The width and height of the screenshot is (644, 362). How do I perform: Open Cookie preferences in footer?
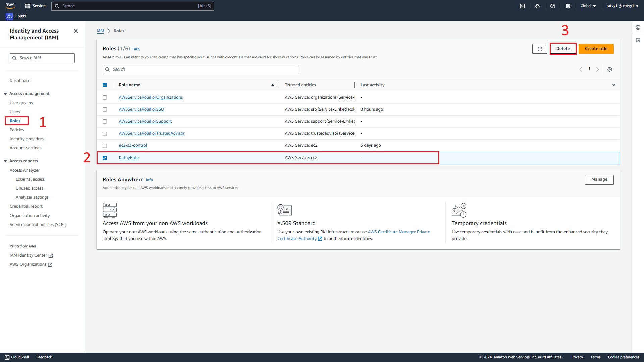(624, 357)
